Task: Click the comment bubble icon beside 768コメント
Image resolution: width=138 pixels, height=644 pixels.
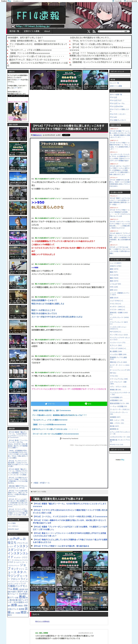Action: point(32,135)
